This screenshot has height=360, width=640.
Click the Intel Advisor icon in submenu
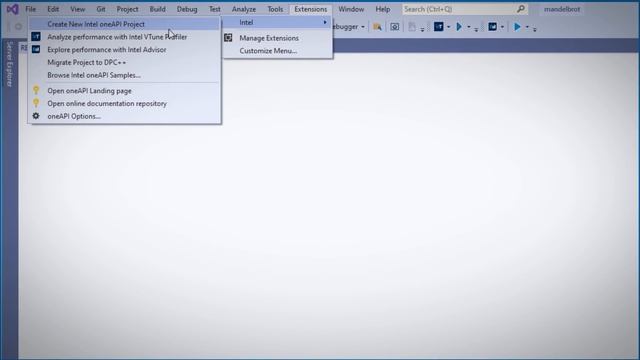click(36, 49)
